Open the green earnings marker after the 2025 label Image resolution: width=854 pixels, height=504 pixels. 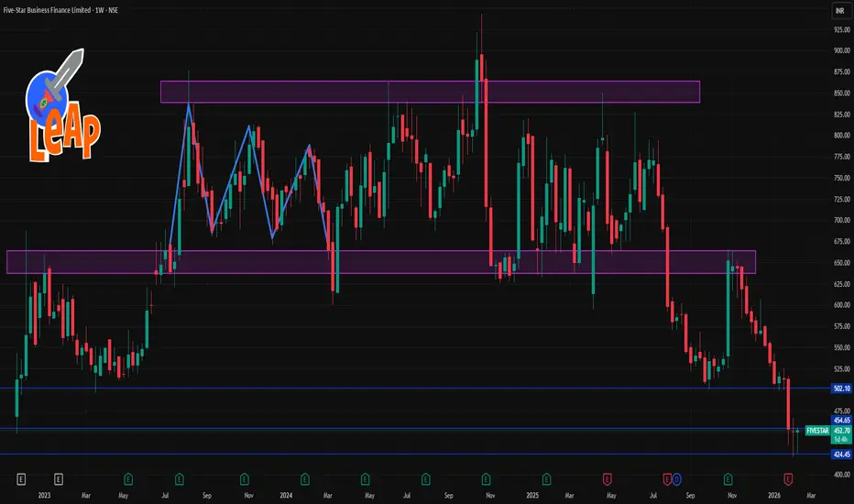546,479
